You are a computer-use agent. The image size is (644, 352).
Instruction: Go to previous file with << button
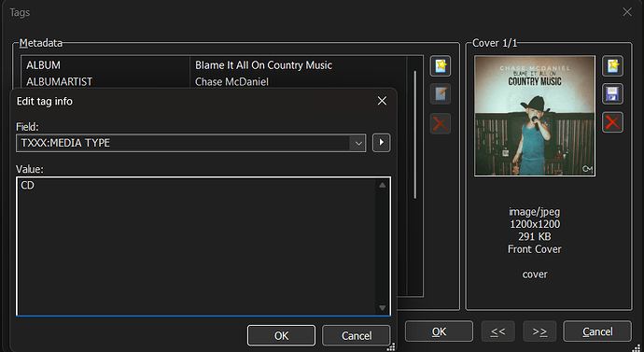tap(497, 331)
